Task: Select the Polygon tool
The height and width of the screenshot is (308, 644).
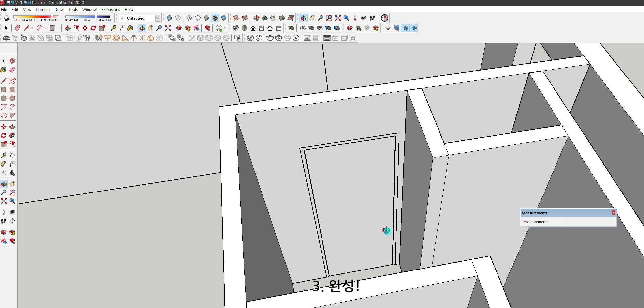Action: tap(12, 98)
